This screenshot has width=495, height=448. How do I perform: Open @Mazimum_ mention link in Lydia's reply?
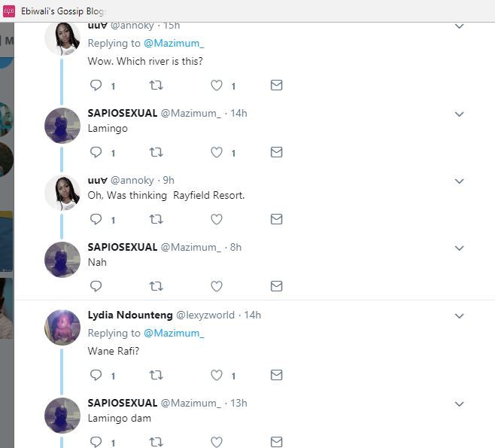click(x=174, y=333)
